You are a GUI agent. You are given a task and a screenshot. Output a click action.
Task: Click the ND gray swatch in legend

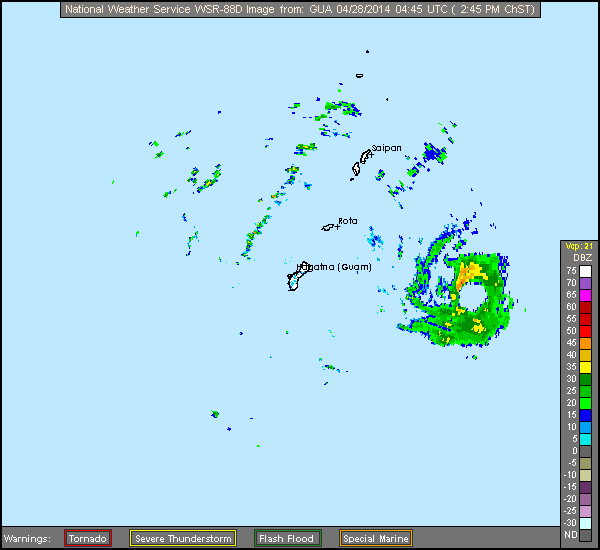(586, 535)
